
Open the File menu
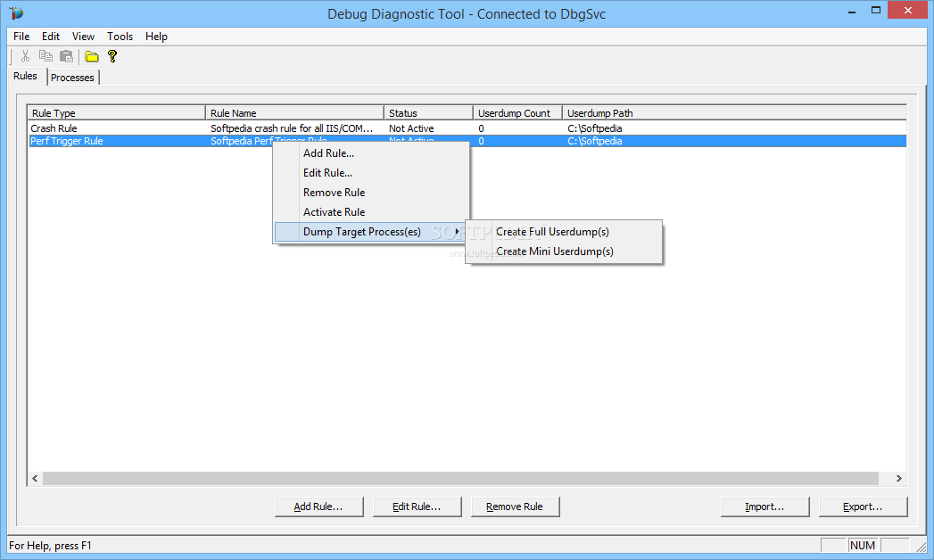pyautogui.click(x=21, y=37)
